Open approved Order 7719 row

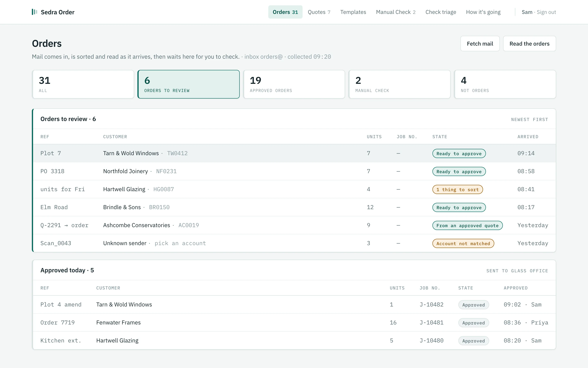[x=294, y=323]
